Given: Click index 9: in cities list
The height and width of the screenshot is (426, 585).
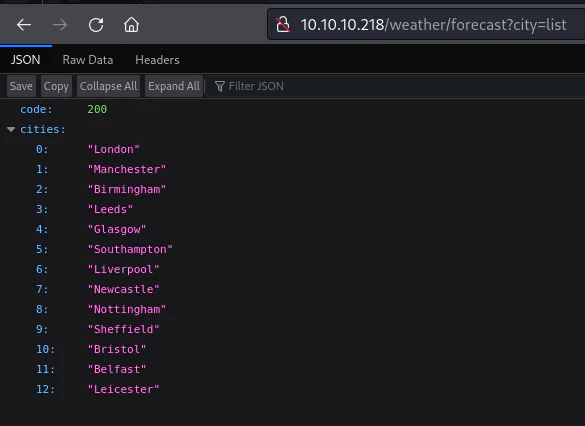Looking at the screenshot, I should click(42, 329).
